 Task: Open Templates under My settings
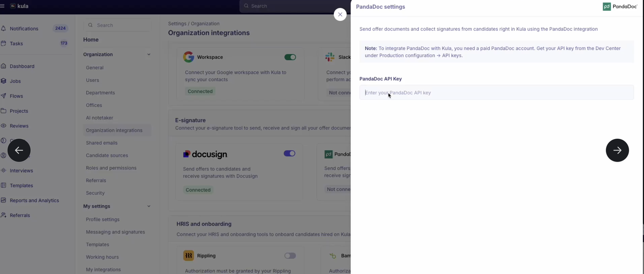tap(98, 245)
